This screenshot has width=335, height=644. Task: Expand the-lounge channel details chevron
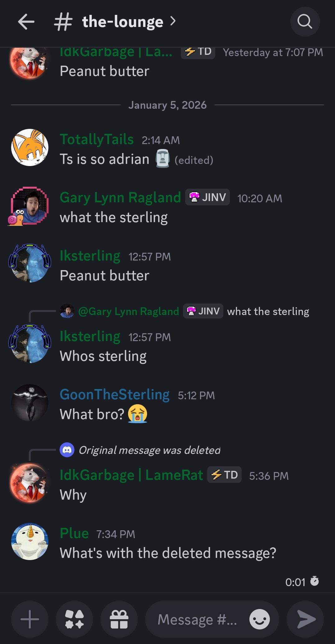point(173,21)
